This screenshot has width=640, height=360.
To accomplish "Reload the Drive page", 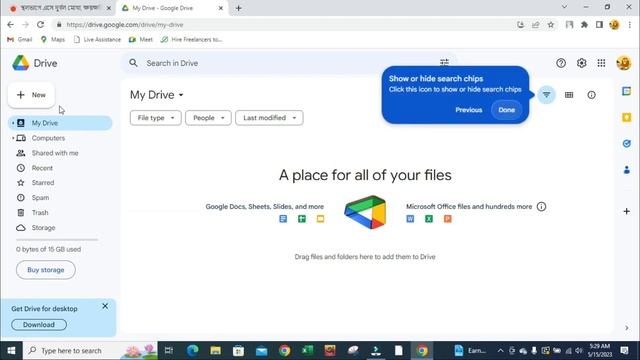I will coord(40,24).
